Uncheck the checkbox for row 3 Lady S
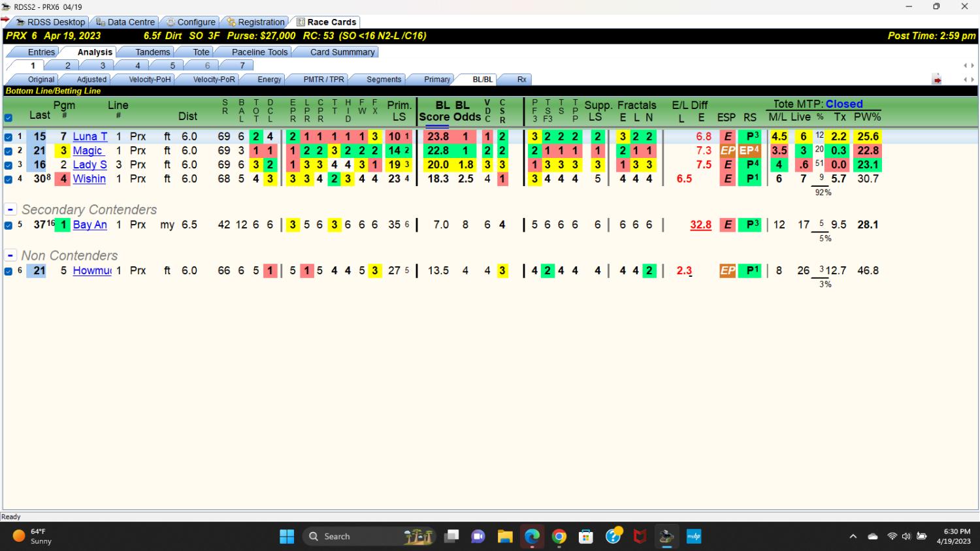 pyautogui.click(x=8, y=165)
